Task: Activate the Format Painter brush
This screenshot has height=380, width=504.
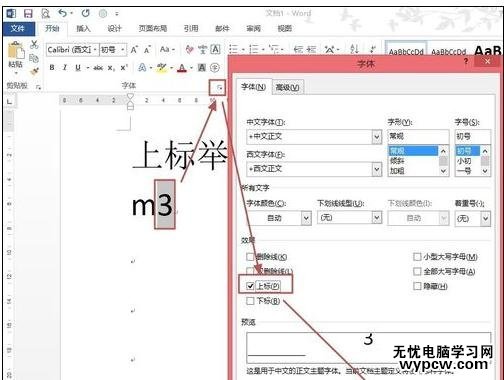Action: coord(34,71)
